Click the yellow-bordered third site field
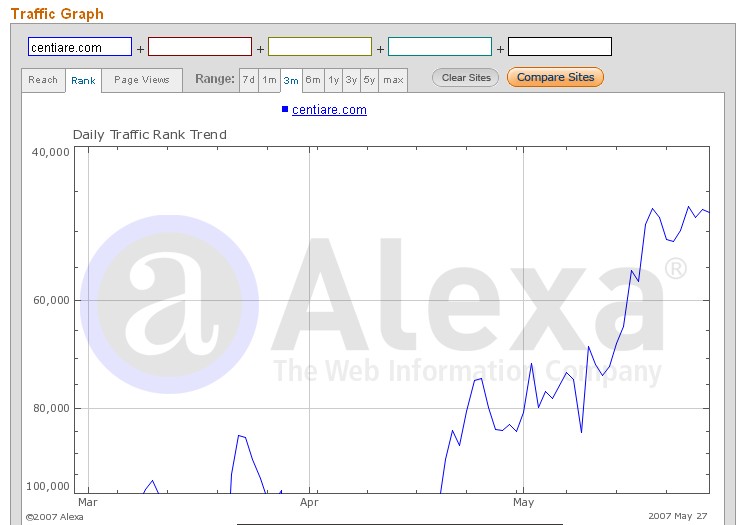 click(x=320, y=47)
